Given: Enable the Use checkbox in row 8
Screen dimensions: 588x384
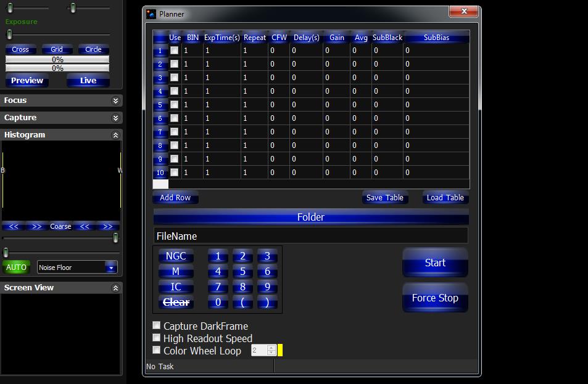Looking at the screenshot, I should 175,145.
